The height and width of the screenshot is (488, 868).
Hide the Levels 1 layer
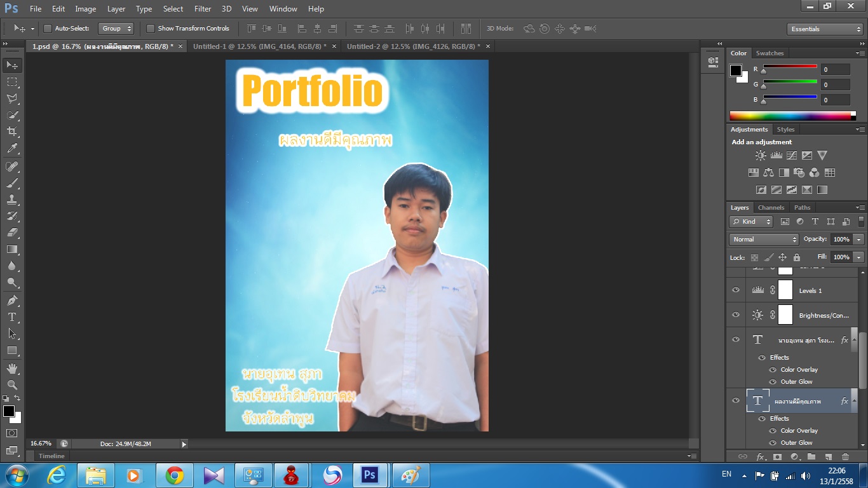tap(736, 290)
